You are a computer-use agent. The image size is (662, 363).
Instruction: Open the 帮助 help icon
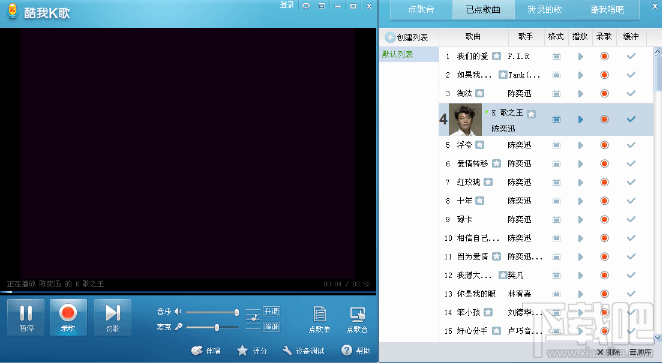[356, 350]
